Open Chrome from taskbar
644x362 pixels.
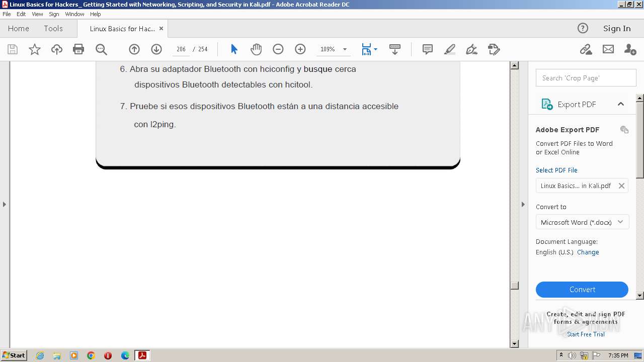point(91,355)
